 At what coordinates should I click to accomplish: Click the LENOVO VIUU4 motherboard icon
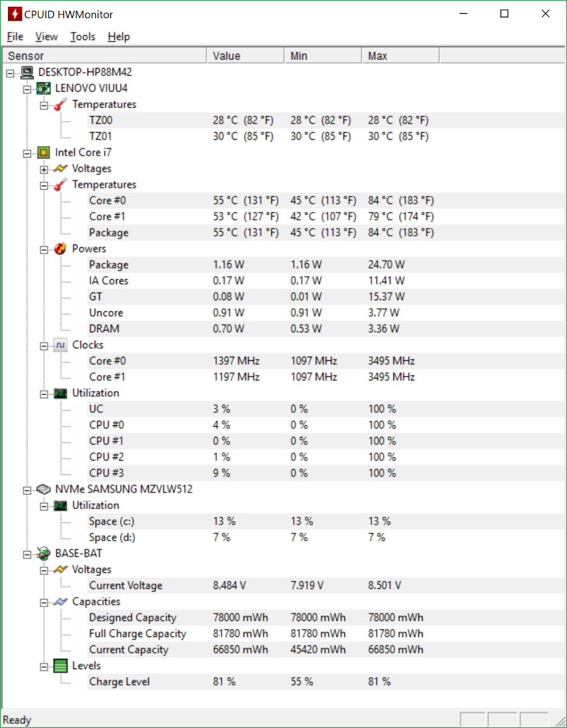pyautogui.click(x=43, y=88)
